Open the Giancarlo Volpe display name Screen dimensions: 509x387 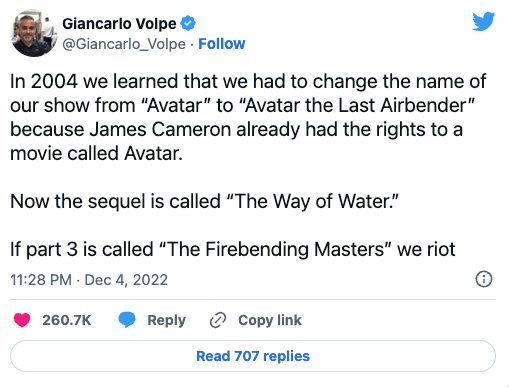[119, 24]
